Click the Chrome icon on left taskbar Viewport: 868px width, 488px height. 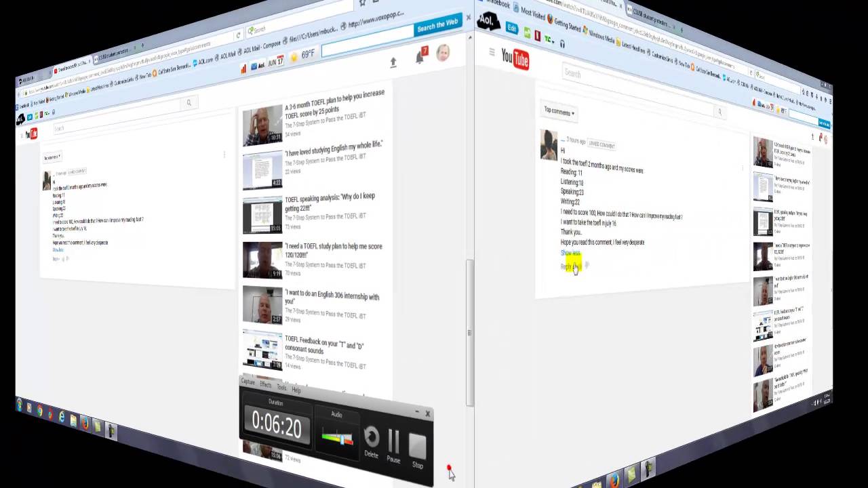(x=39, y=410)
